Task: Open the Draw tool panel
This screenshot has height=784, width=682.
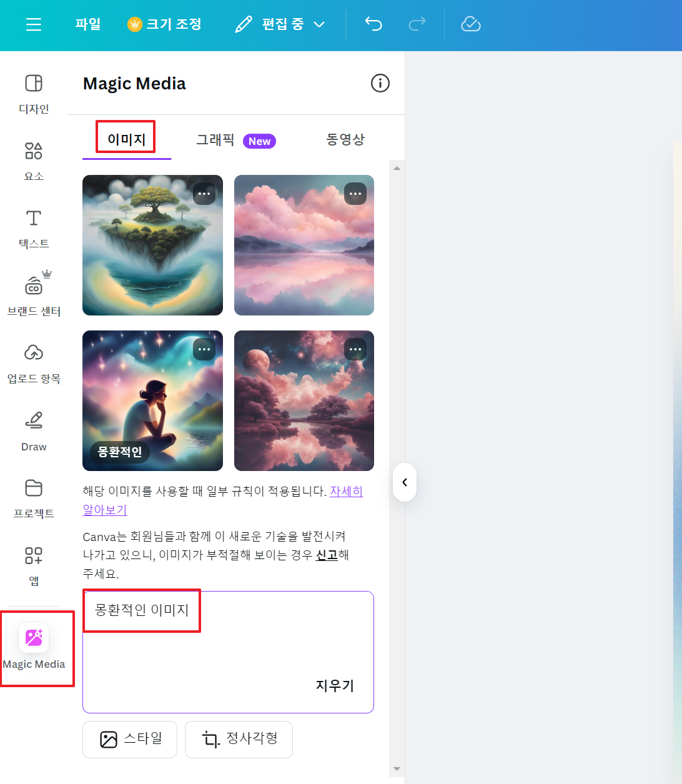Action: tap(34, 432)
